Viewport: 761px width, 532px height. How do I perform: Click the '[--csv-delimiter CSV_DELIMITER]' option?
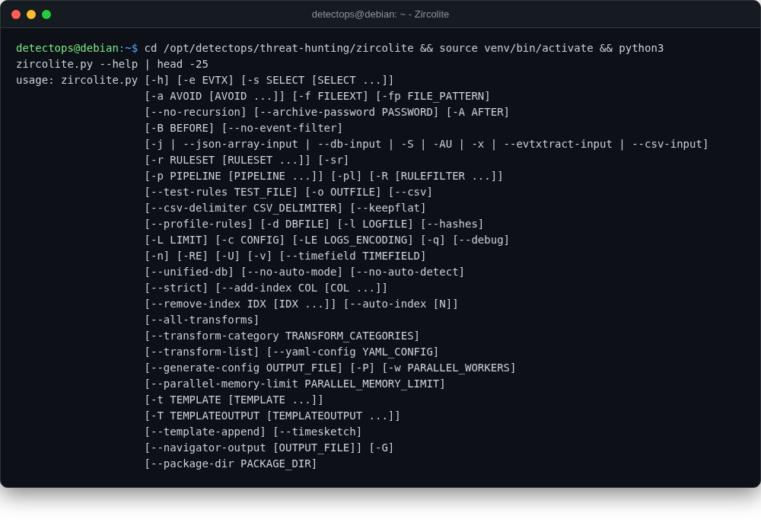[244, 209]
